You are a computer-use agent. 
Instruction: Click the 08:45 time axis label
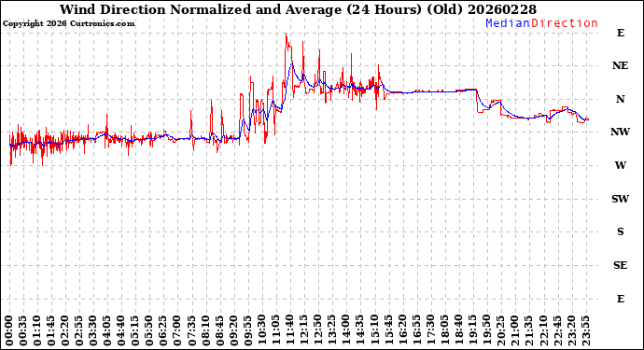coord(219,331)
